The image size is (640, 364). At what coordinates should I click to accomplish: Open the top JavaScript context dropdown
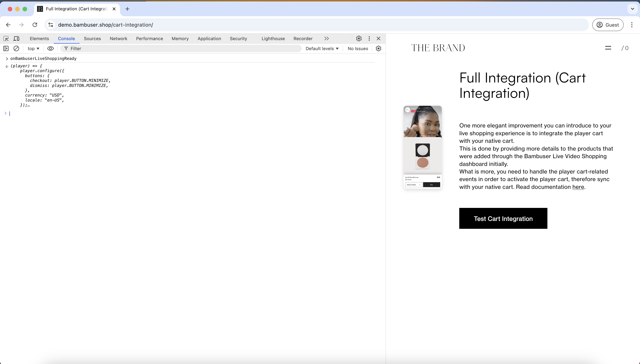(x=33, y=48)
